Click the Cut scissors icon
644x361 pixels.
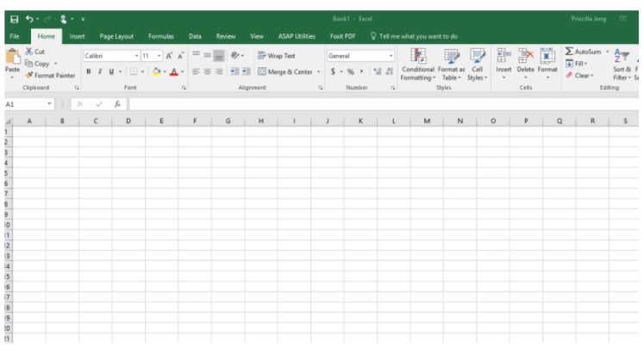(28, 52)
